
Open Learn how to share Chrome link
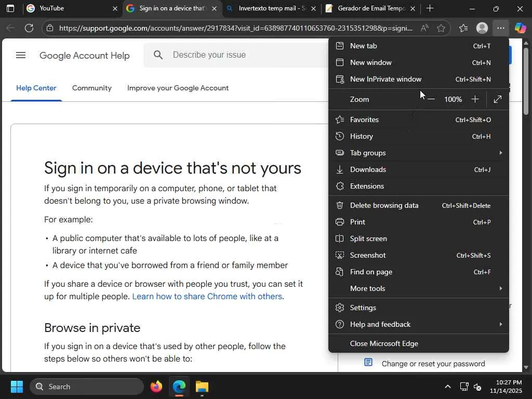click(x=207, y=297)
